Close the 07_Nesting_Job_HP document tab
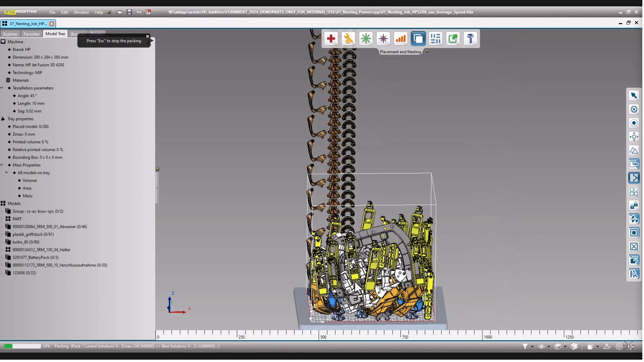Image resolution: width=644 pixels, height=362 pixels. [51, 24]
